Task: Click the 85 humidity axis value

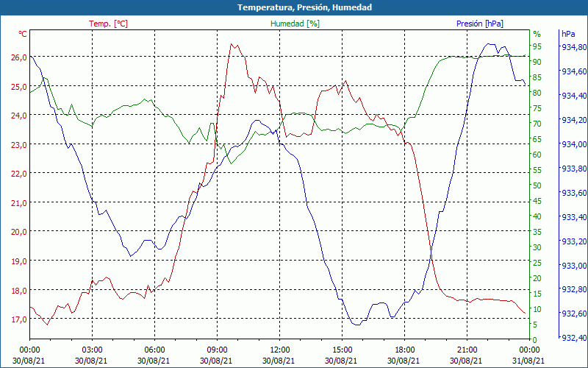Action: (537, 77)
